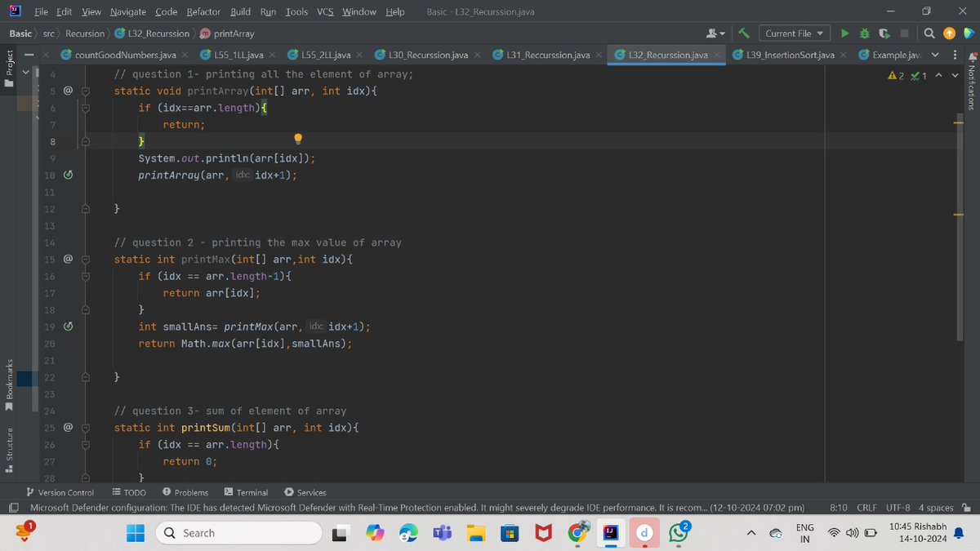Run with coverage icon in toolbar

884,33
